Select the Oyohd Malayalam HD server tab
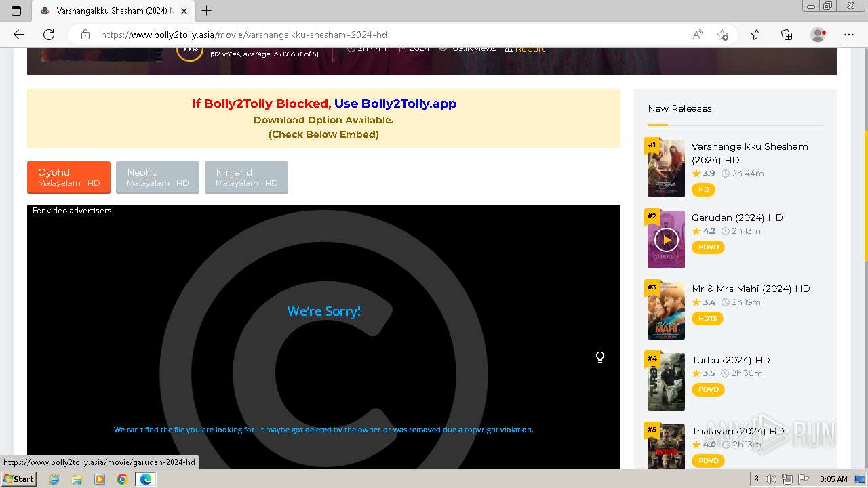This screenshot has height=488, width=868. [68, 177]
